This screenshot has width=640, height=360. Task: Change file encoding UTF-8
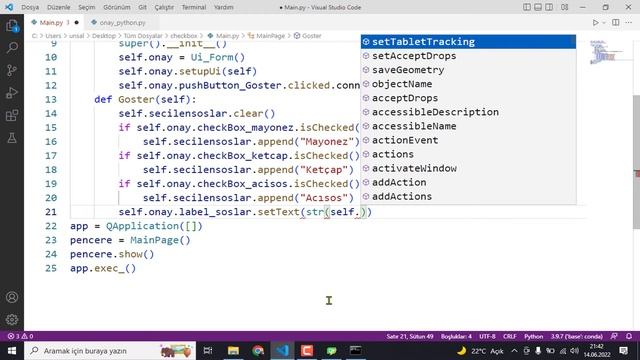click(x=487, y=336)
